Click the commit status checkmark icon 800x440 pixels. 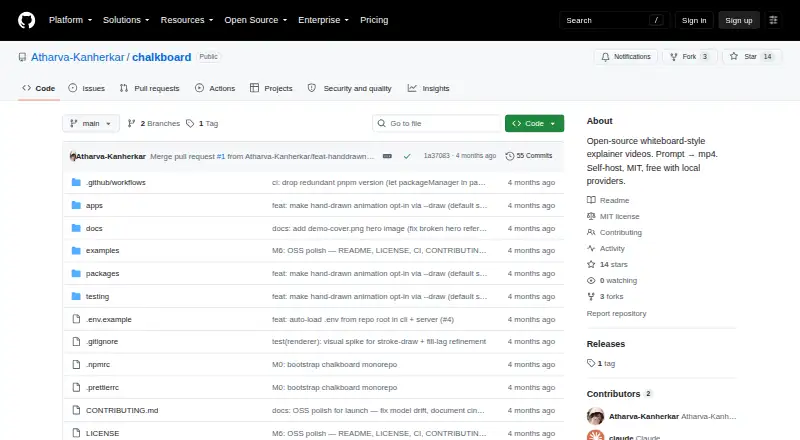pos(407,156)
